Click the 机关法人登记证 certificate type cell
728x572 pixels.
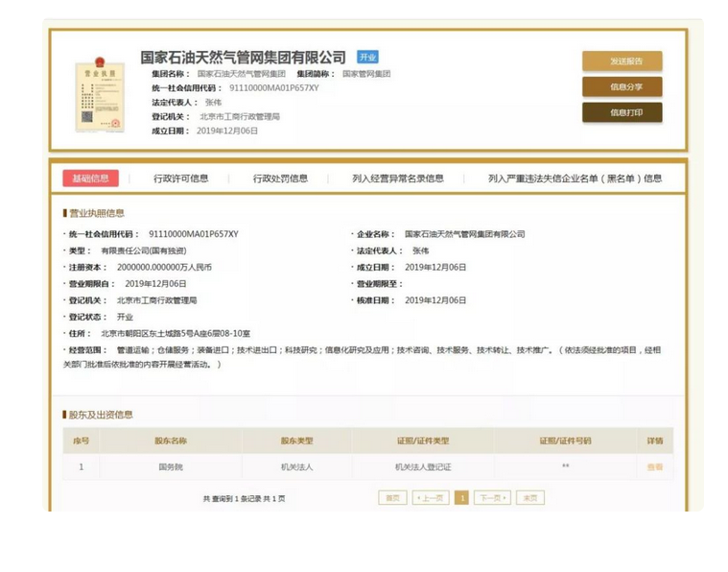423,467
